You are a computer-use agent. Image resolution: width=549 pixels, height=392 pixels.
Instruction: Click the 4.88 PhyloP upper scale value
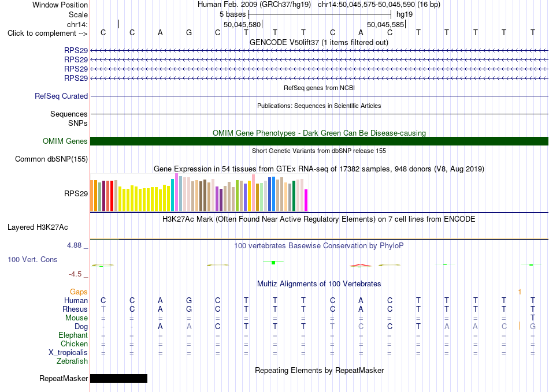point(74,245)
